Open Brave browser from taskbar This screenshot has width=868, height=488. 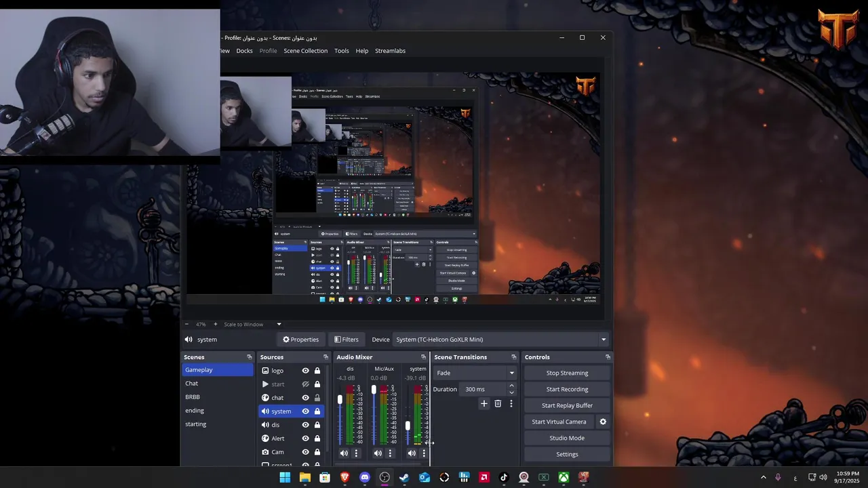(x=344, y=477)
